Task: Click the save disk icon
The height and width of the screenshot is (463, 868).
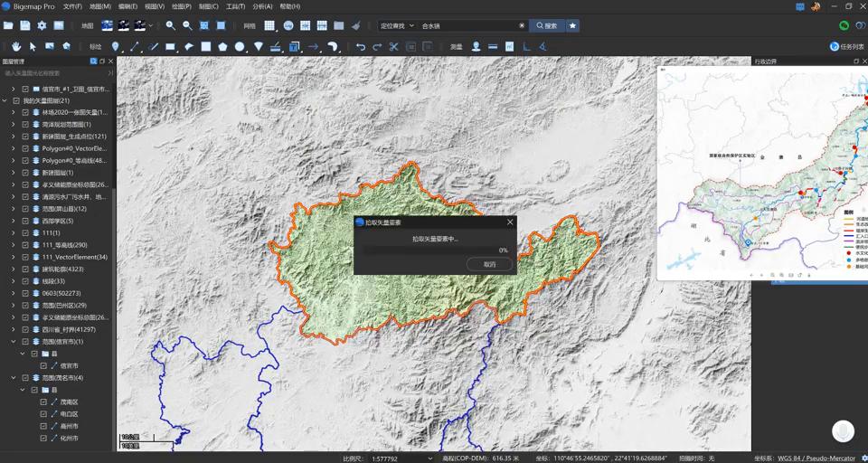Action: pyautogui.click(x=25, y=25)
